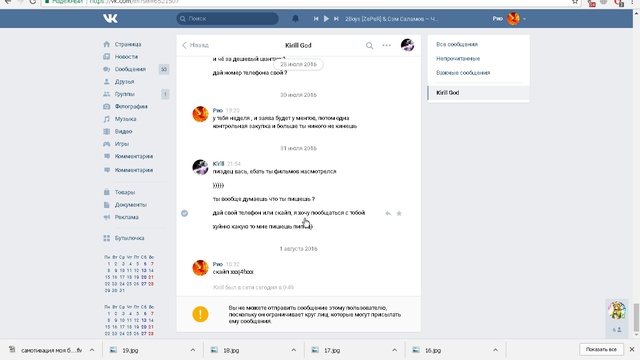
Task: Click the Kirill God chat title
Action: pos(298,45)
